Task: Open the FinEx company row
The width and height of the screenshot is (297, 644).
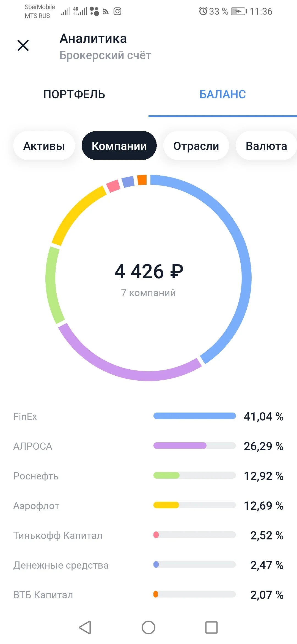Action: coord(148,416)
